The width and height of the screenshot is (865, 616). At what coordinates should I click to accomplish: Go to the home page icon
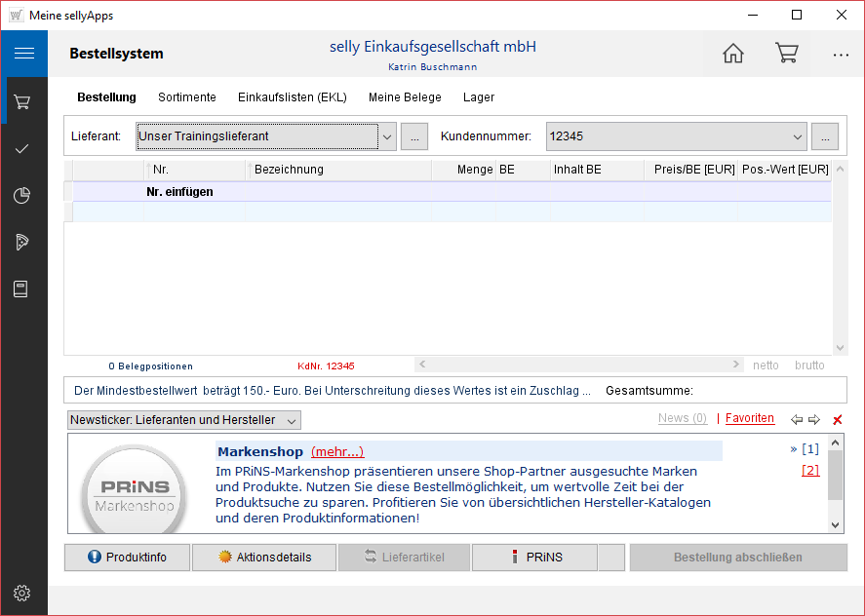(x=732, y=54)
